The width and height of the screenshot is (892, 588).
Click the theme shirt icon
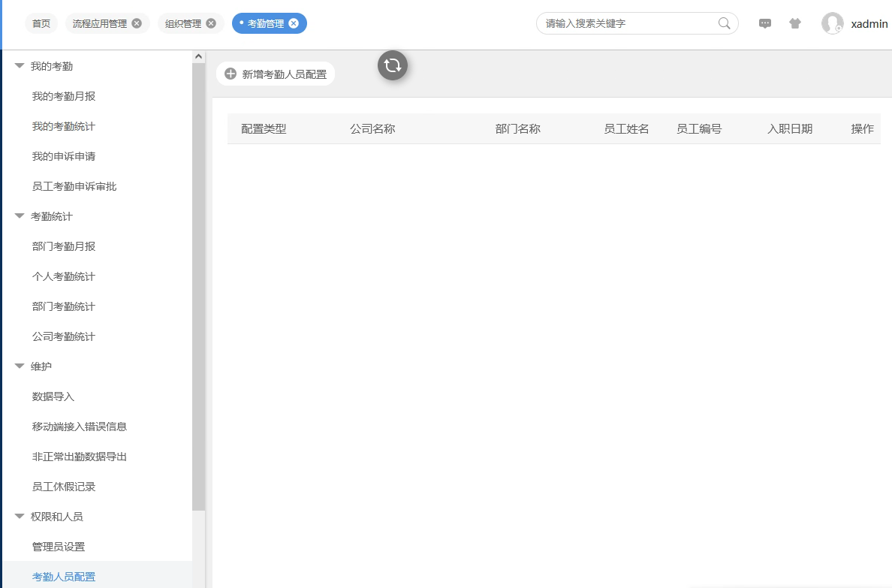point(795,23)
